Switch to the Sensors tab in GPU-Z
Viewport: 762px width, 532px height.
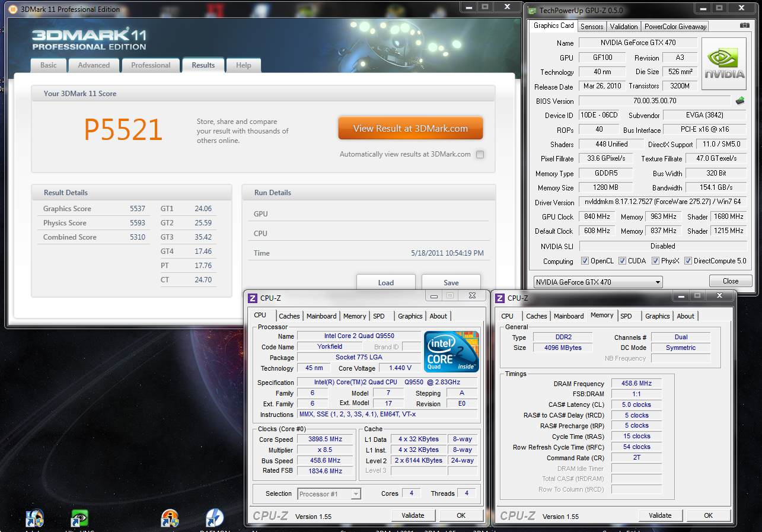(x=592, y=27)
